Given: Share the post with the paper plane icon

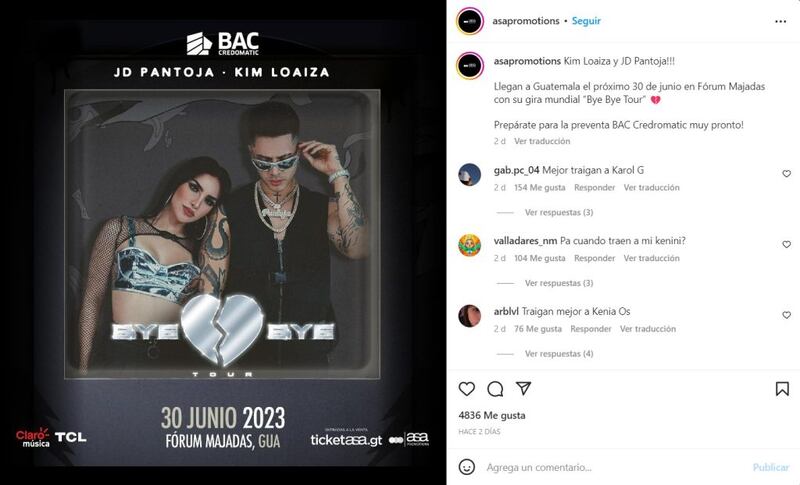Looking at the screenshot, I should click(x=523, y=388).
